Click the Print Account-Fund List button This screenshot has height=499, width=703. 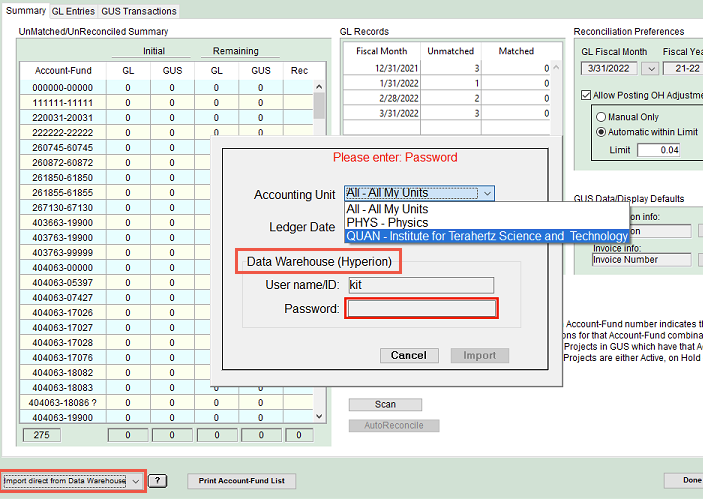240,481
